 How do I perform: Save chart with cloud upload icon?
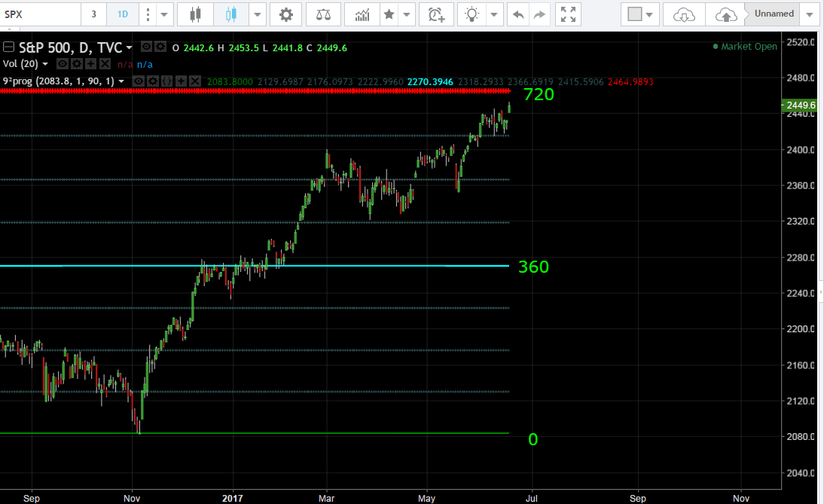pos(725,14)
